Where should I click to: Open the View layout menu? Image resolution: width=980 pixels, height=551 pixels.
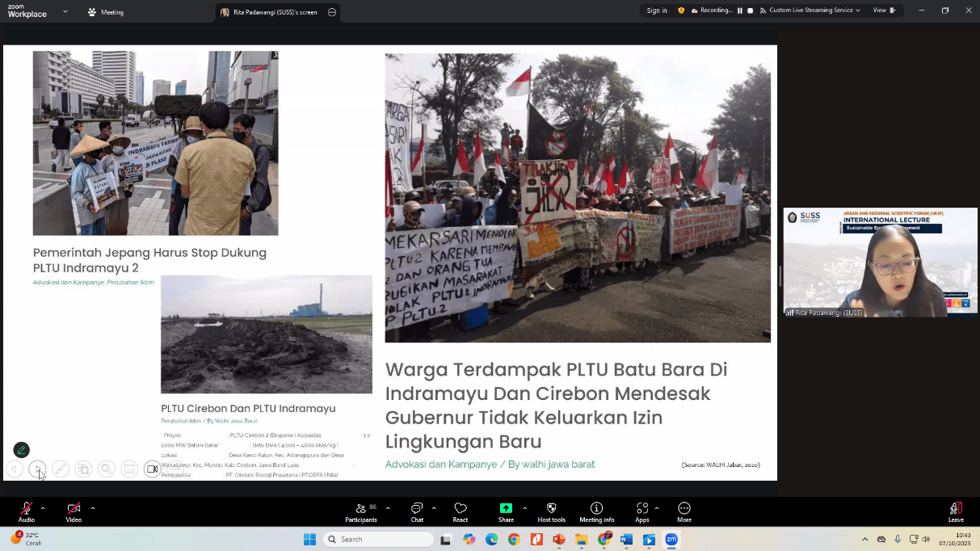coord(884,11)
